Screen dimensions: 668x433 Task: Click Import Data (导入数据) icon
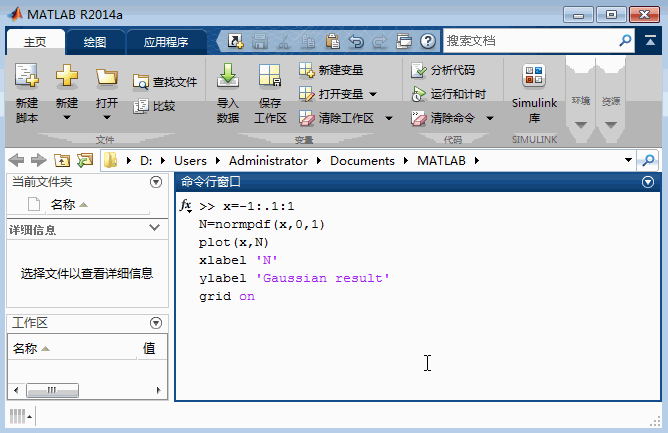pos(228,75)
